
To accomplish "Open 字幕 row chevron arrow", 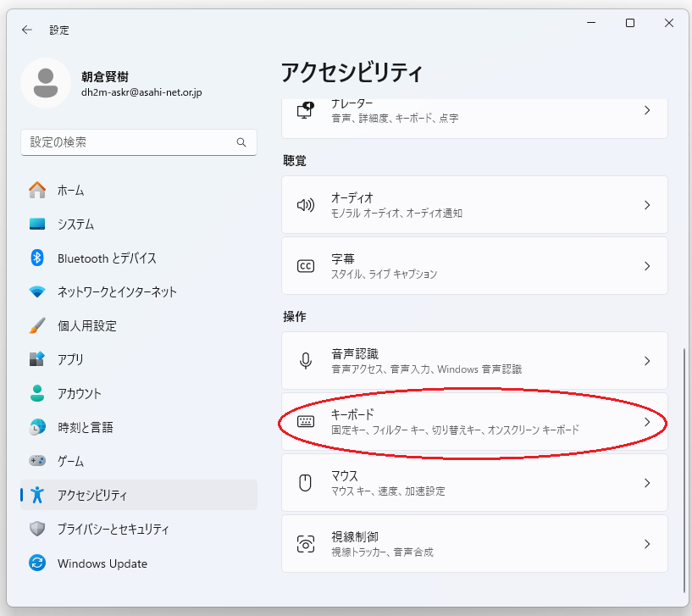I will [647, 266].
